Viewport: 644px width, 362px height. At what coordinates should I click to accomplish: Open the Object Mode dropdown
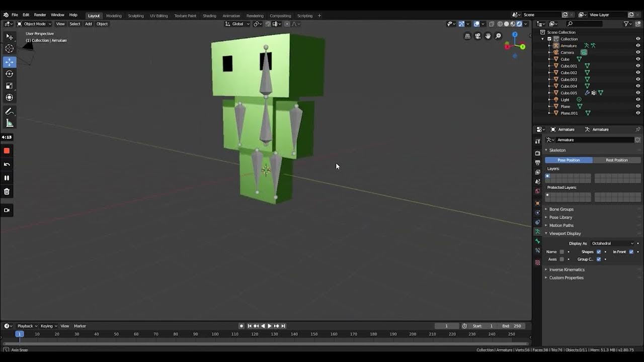pos(34,24)
